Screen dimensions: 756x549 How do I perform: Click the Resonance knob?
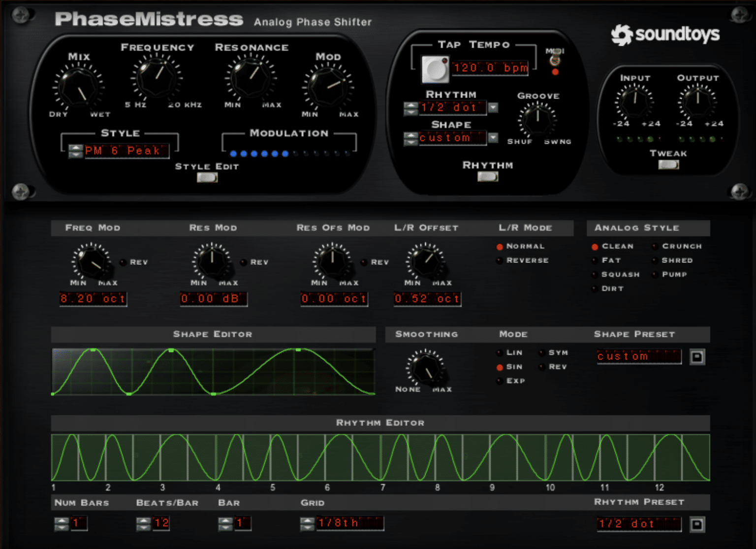[x=251, y=78]
